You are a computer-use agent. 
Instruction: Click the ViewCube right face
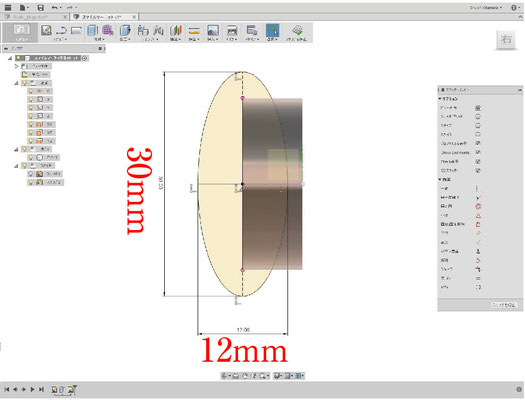(x=506, y=39)
